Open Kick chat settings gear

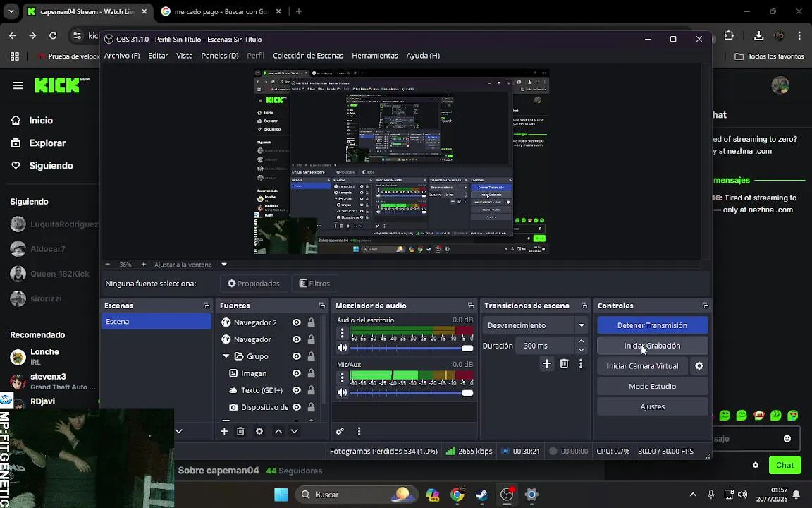(756, 465)
